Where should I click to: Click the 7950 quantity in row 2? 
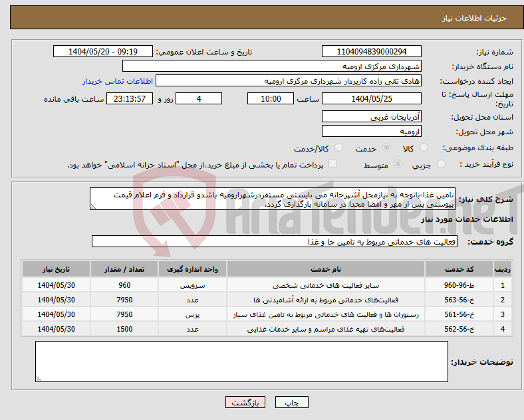coord(124,300)
